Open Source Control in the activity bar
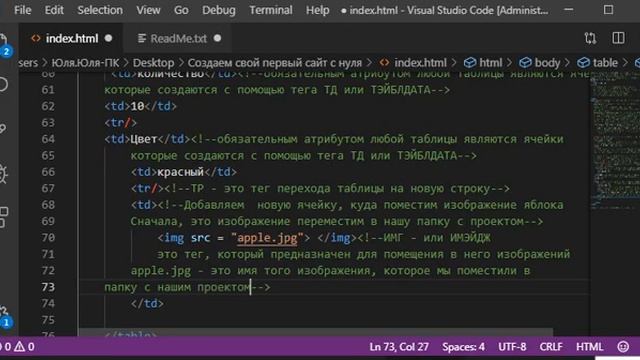 point(3,129)
